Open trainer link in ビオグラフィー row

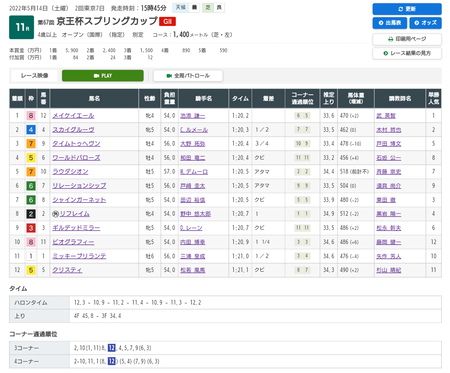[389, 242]
